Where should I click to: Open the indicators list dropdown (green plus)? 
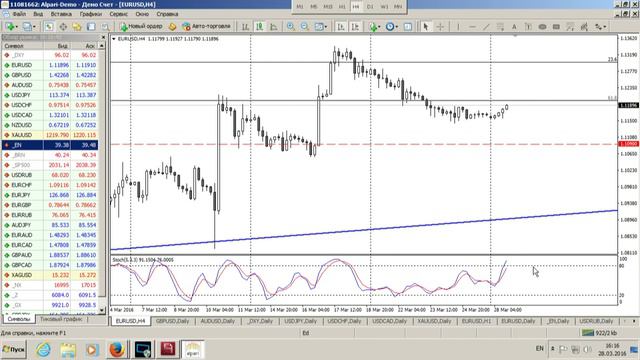pos(374,27)
